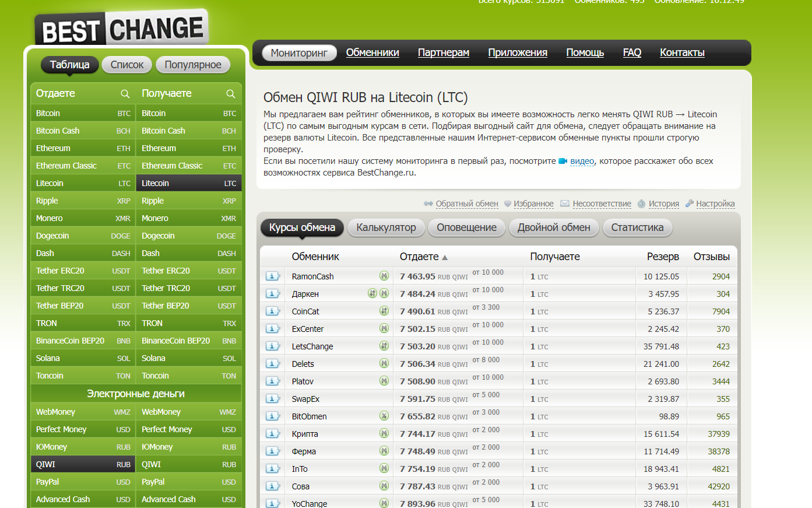Click the stopwatch icon beside История
This screenshot has width=812, height=508.
642,204
